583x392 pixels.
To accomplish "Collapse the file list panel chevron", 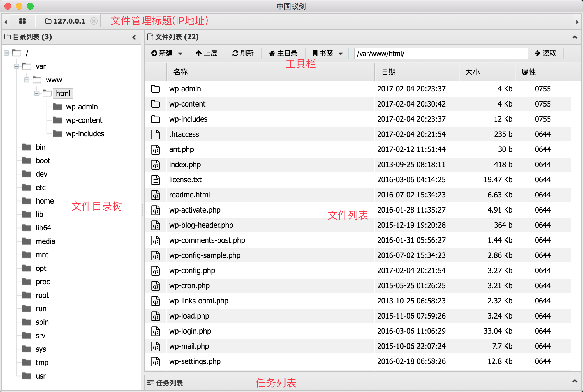I will [575, 37].
